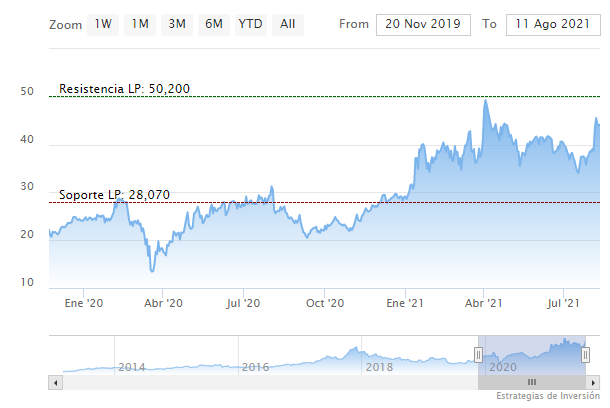
Task: Click the From date field
Action: 423,23
